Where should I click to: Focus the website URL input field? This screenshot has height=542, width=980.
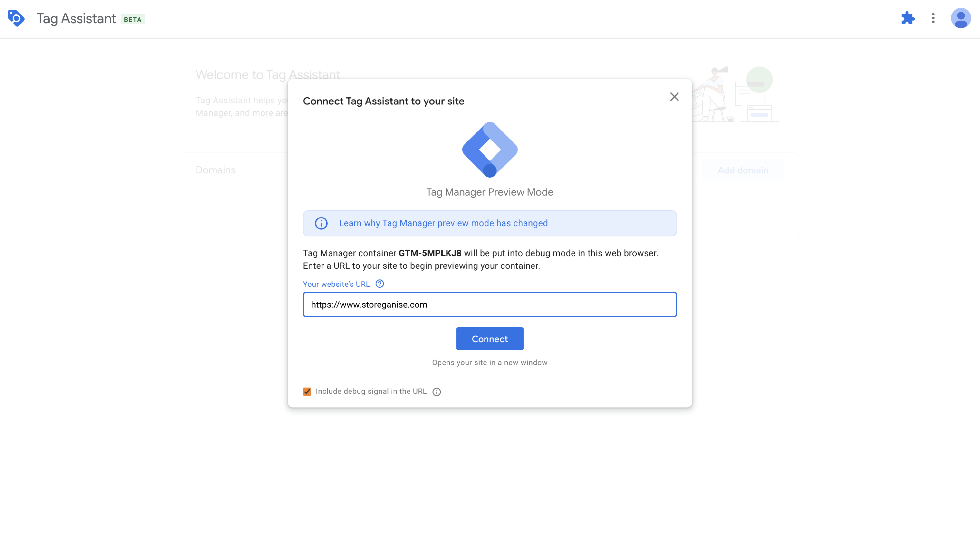tap(490, 305)
